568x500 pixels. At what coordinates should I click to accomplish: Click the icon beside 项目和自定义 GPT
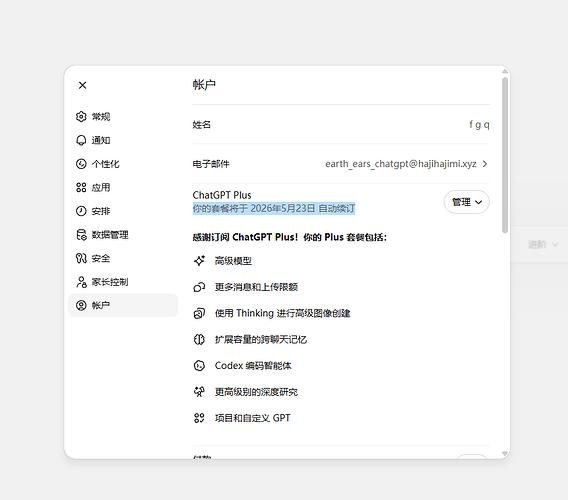[x=199, y=418]
